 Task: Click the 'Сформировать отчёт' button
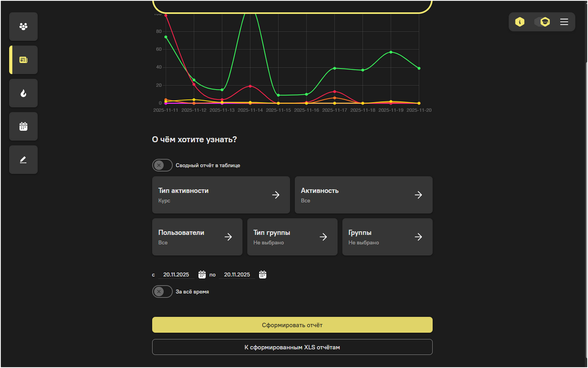coord(292,324)
